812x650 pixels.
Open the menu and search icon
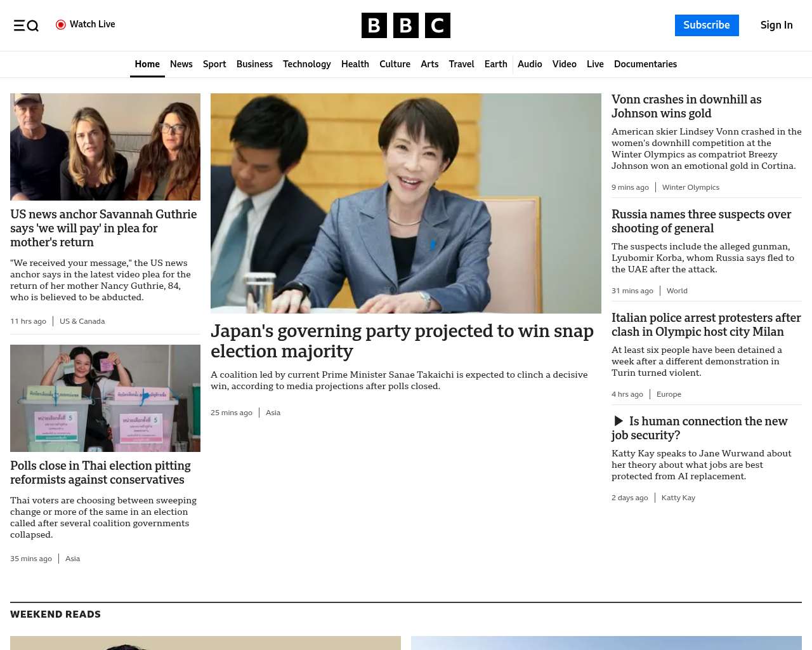[x=26, y=25]
